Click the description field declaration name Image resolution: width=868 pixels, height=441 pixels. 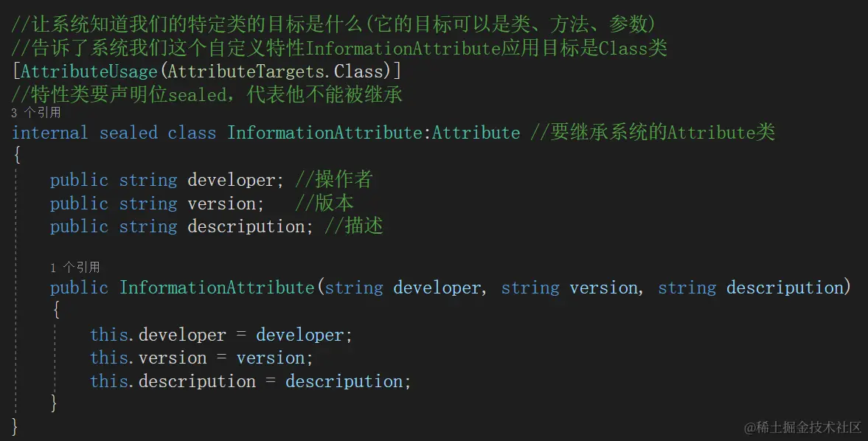point(246,226)
